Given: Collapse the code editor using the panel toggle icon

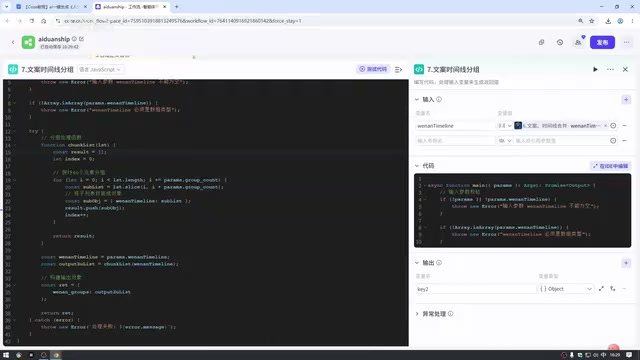Looking at the screenshot, I should (x=398, y=70).
